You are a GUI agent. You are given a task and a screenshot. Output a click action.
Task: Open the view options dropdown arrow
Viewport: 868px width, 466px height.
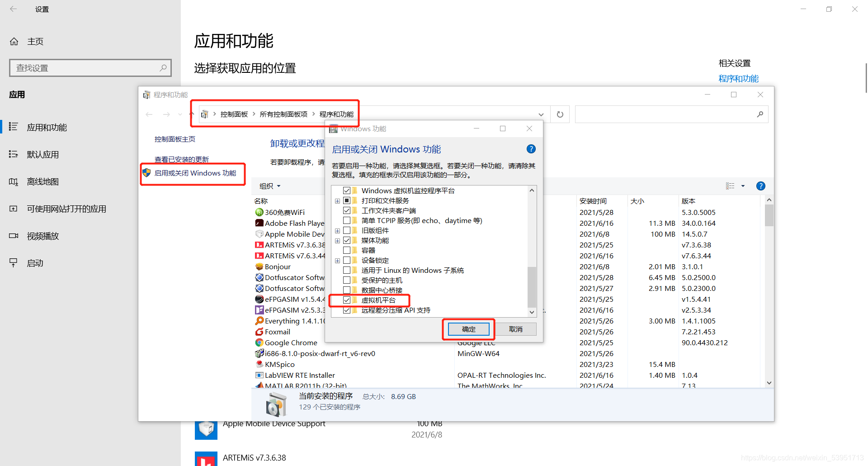tap(743, 186)
